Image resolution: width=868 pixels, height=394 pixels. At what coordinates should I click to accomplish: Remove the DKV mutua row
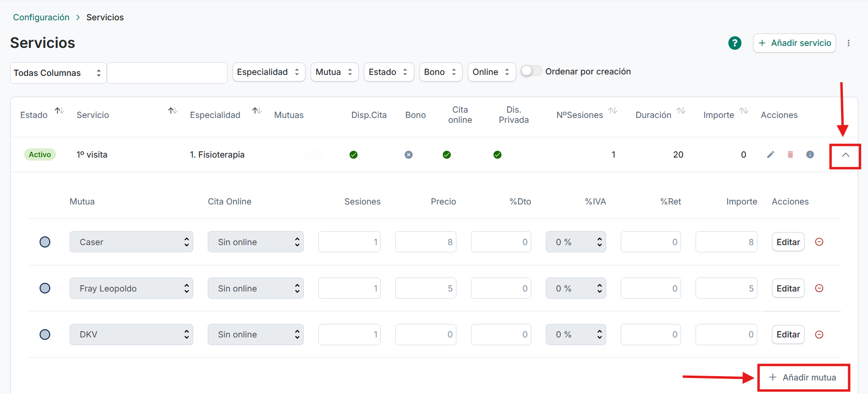tap(819, 335)
